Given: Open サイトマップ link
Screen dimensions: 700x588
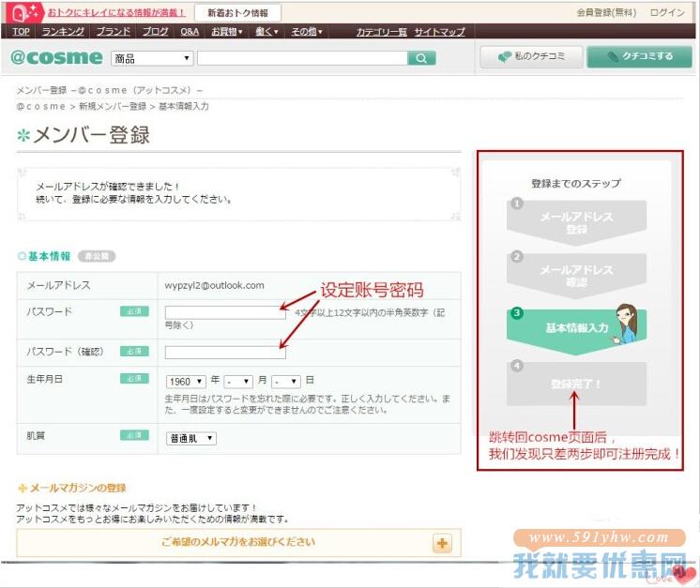Looking at the screenshot, I should (x=440, y=32).
